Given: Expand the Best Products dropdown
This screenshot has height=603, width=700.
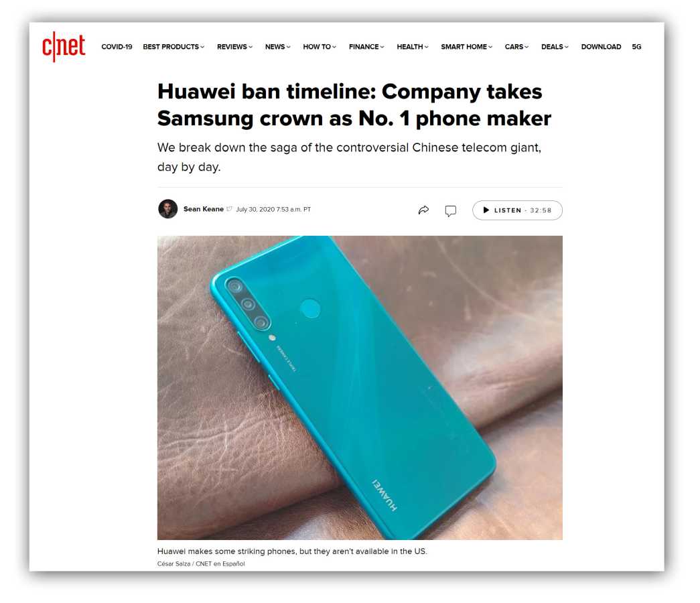Looking at the screenshot, I should tap(173, 47).
